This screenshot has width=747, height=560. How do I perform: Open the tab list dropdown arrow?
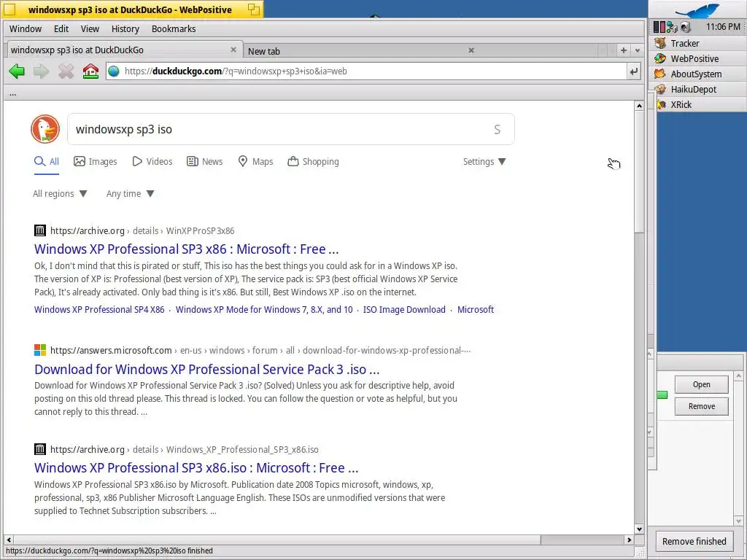[x=638, y=50]
